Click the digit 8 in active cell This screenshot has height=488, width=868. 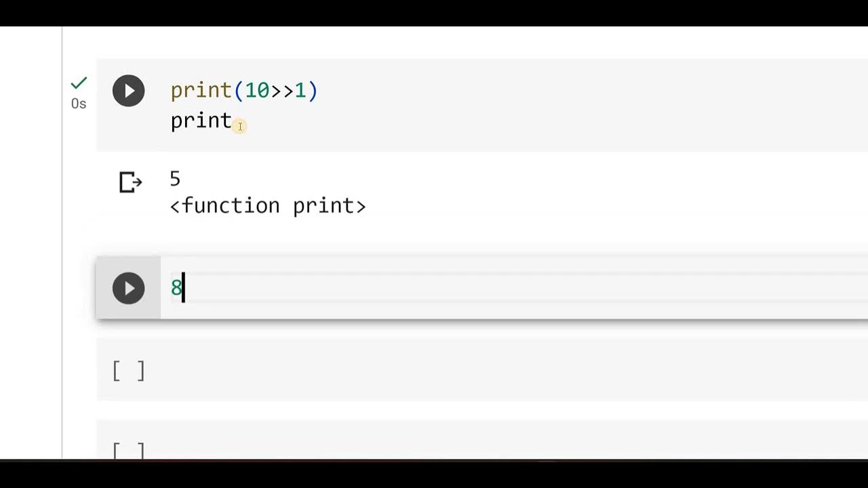(x=176, y=289)
